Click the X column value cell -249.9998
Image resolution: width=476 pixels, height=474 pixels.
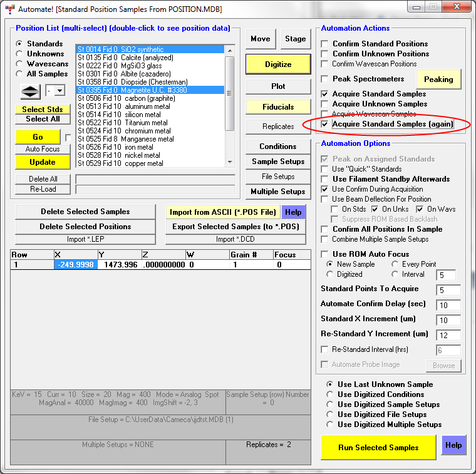[x=76, y=265]
